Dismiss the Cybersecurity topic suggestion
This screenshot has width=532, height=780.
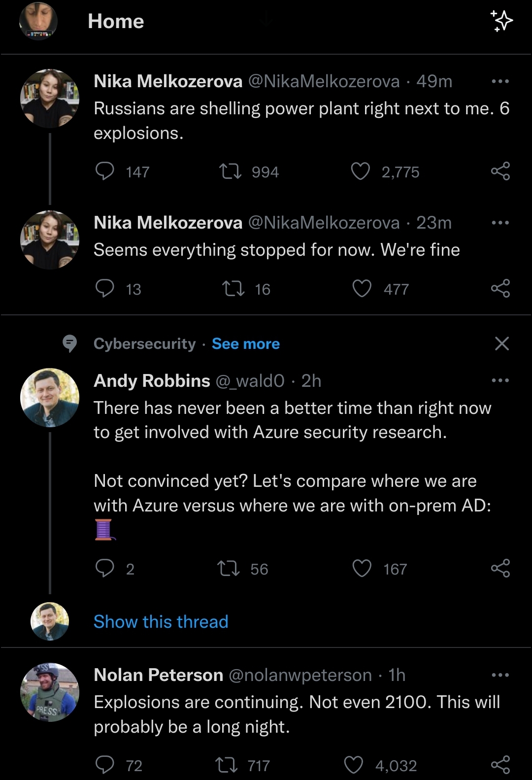(501, 343)
